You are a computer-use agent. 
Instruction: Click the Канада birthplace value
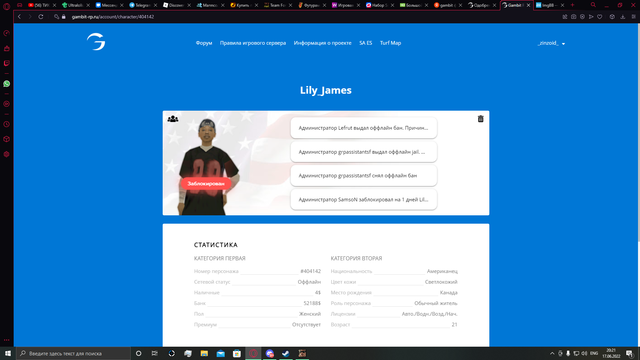click(449, 293)
